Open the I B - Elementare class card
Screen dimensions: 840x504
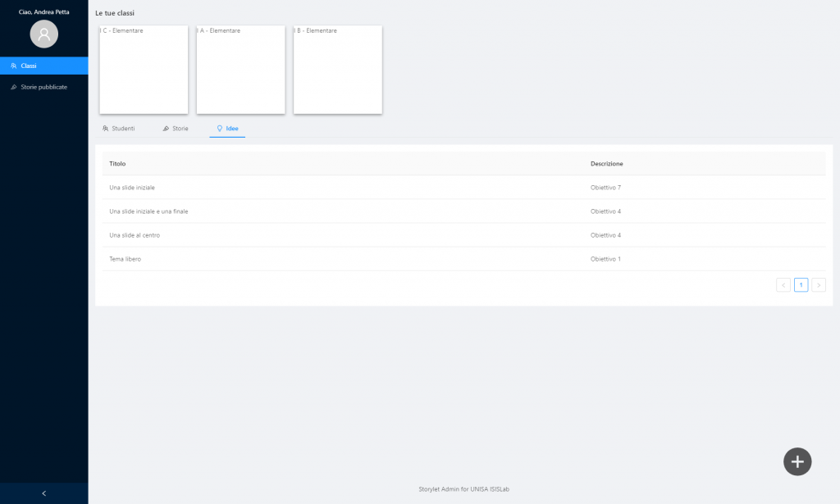(x=338, y=70)
